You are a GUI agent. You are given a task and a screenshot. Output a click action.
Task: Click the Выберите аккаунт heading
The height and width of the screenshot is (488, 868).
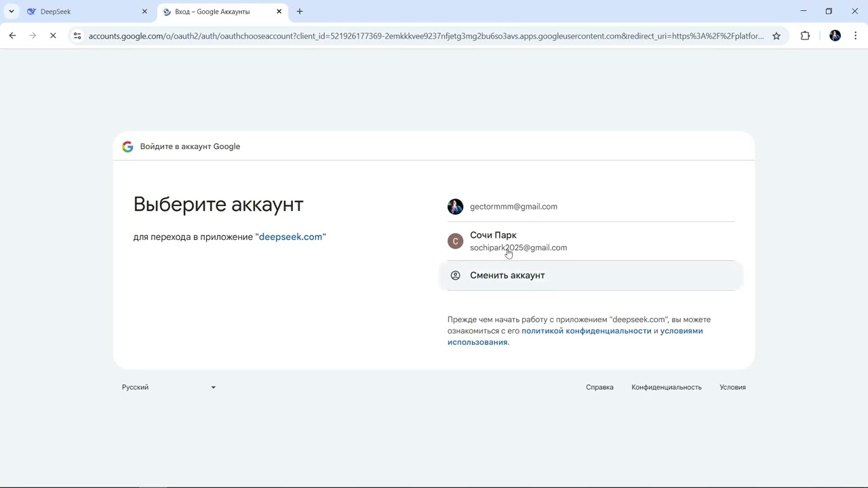coord(218,204)
